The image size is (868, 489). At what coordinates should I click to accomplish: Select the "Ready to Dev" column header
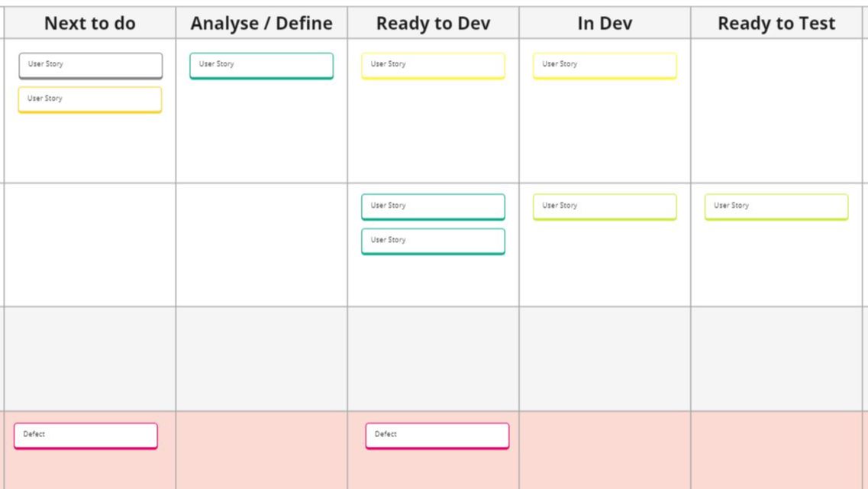tap(433, 23)
